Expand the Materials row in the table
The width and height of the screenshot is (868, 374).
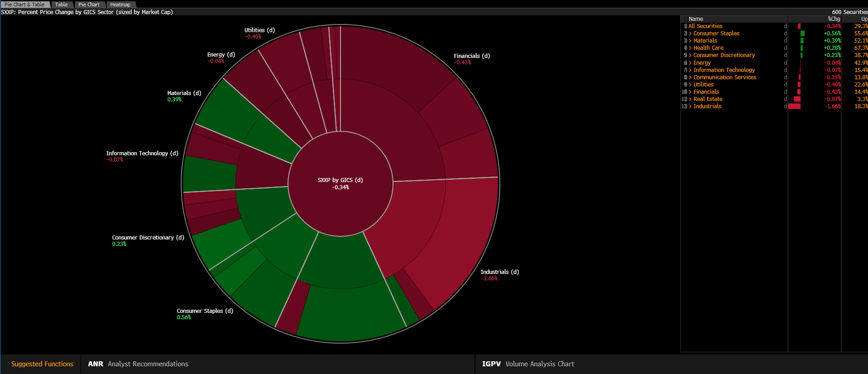(691, 41)
